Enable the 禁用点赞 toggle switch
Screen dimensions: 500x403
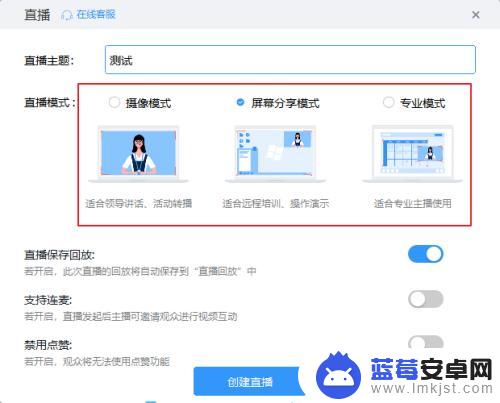click(426, 342)
